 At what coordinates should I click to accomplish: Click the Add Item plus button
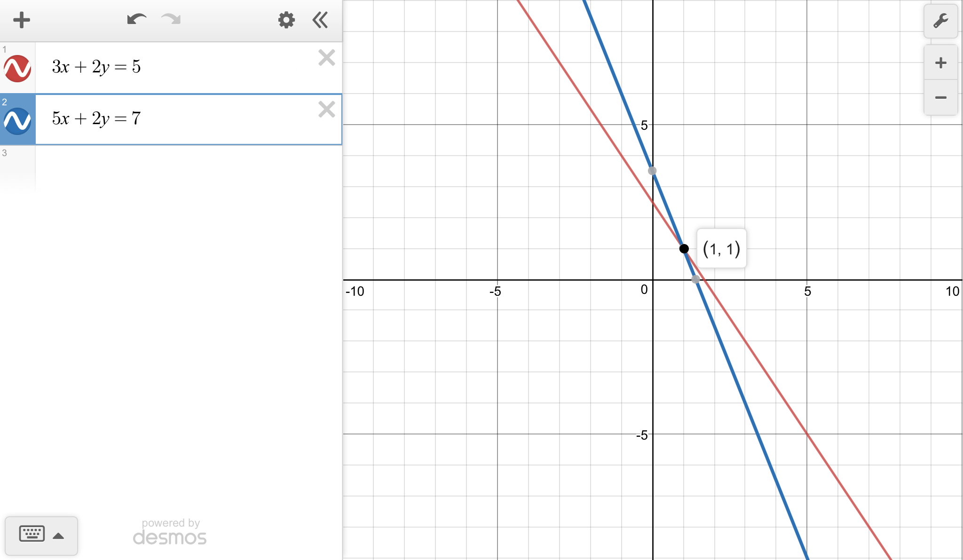click(21, 20)
